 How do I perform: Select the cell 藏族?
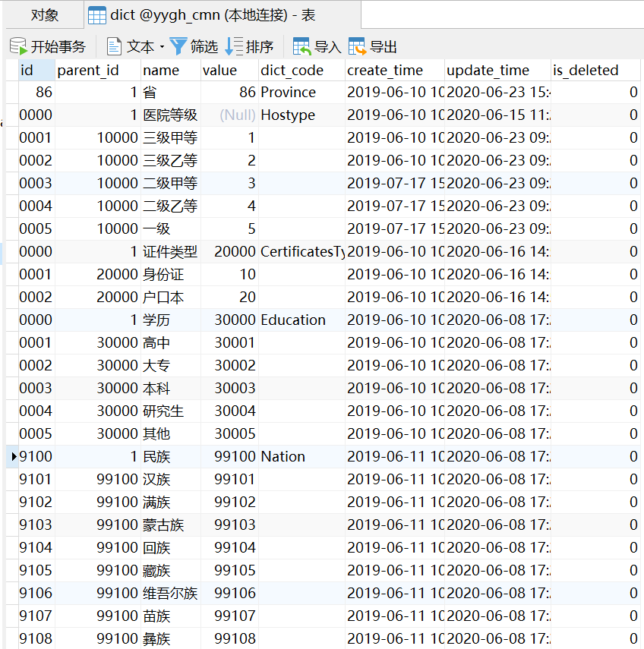click(171, 570)
